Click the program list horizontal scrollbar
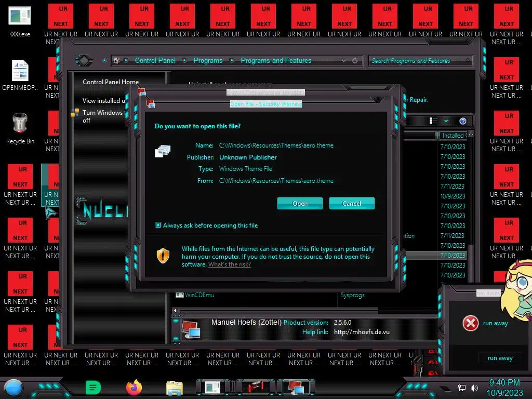 (x=278, y=311)
